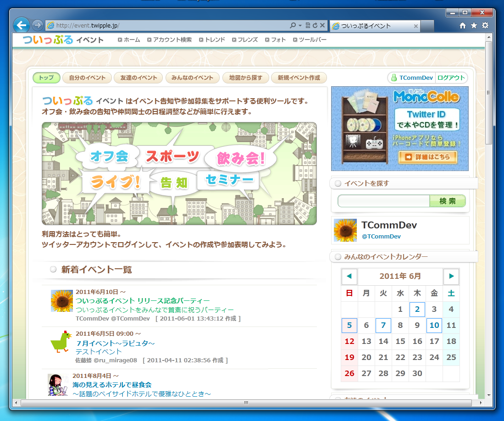Select the 友達のイベント tab
Viewport: 504px width, 421px height.
click(138, 78)
